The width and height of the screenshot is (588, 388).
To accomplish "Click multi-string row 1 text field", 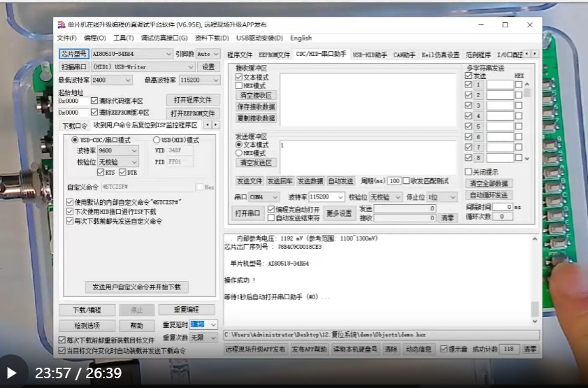I will coord(500,85).
